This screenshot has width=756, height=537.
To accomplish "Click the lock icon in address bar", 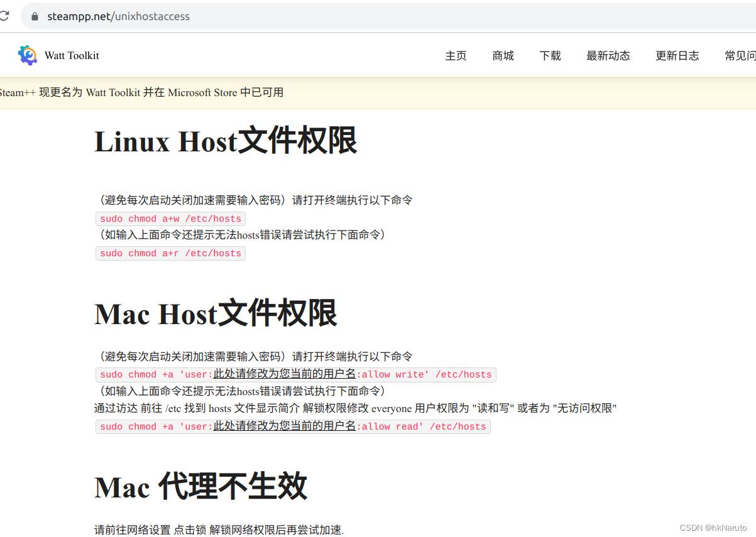I will 35,16.
